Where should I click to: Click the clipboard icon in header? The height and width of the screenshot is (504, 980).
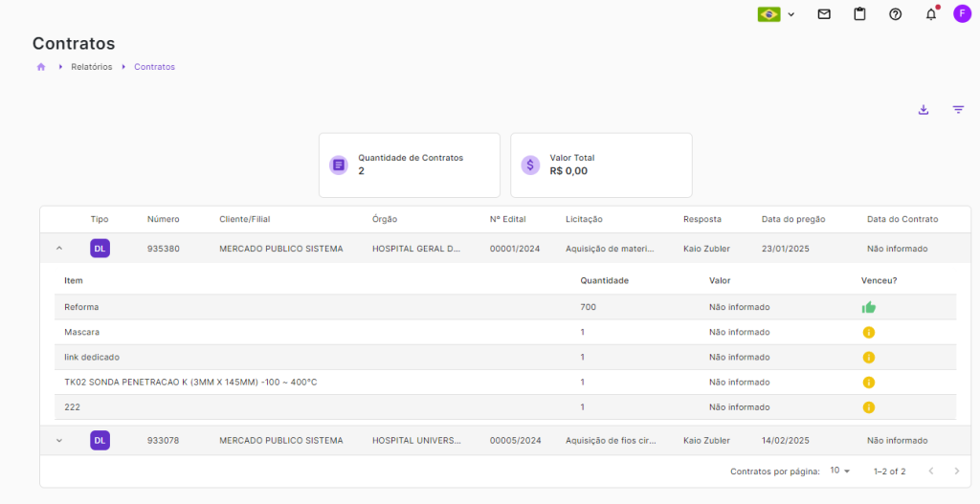859,14
